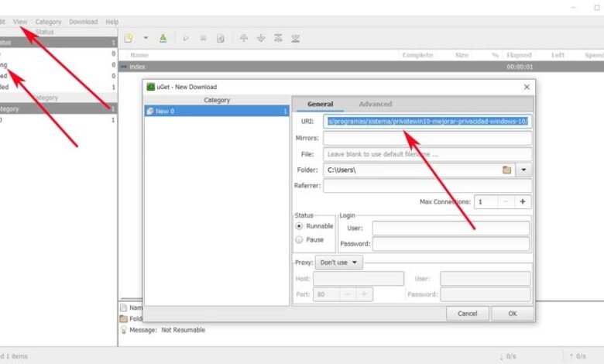Select the index download row
The image size is (604, 364).
[361, 67]
